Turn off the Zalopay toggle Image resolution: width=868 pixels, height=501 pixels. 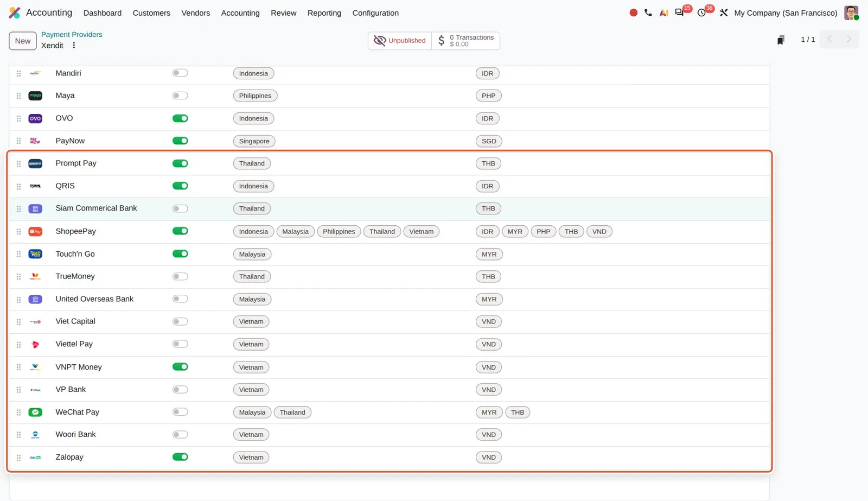180,457
